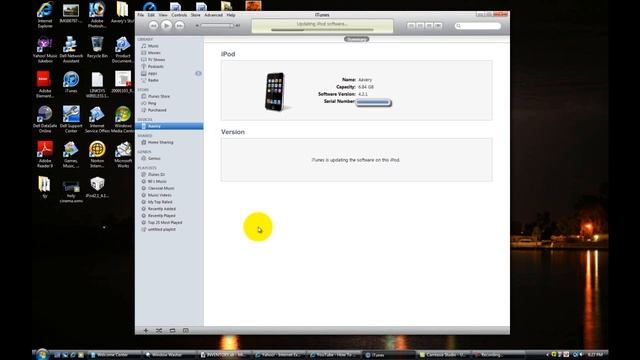Open the File menu in iTunes
Image resolution: width=640 pixels, height=360 pixels.
(140, 15)
